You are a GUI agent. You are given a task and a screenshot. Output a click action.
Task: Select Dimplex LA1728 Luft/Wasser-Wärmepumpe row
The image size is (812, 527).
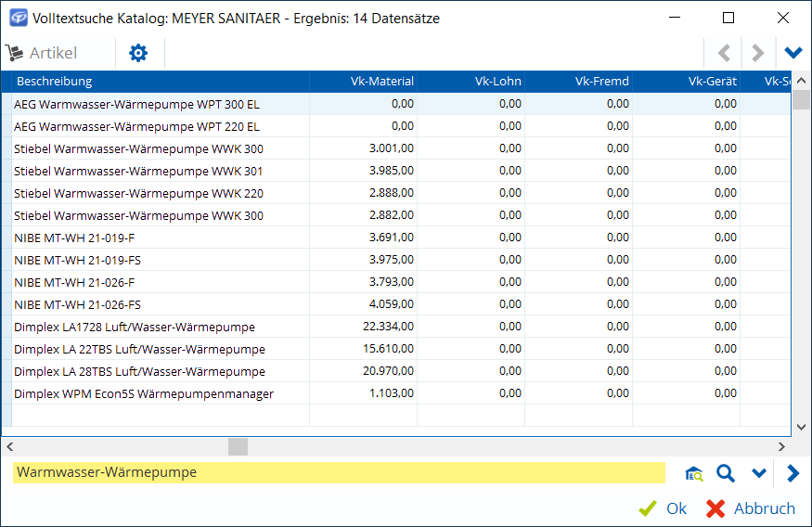tap(396, 327)
